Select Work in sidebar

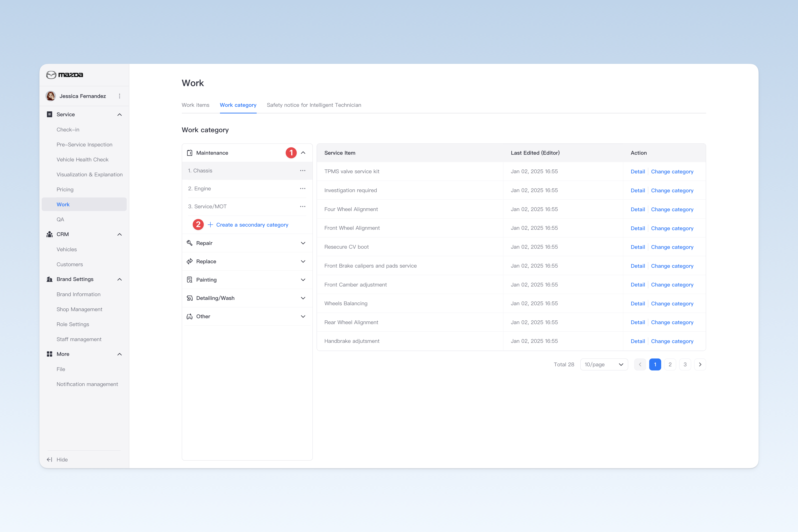coord(84,204)
